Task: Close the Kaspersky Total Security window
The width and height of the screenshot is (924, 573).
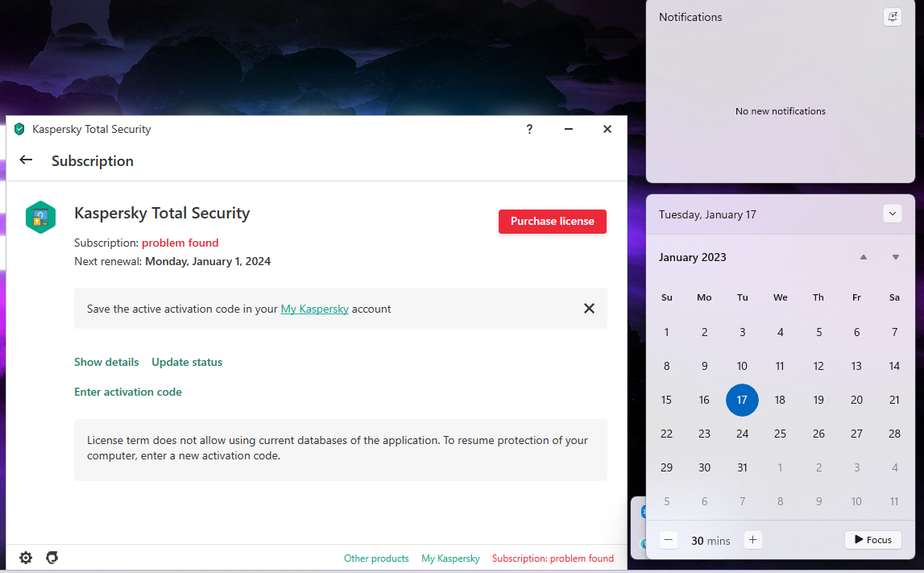Action: tap(607, 129)
